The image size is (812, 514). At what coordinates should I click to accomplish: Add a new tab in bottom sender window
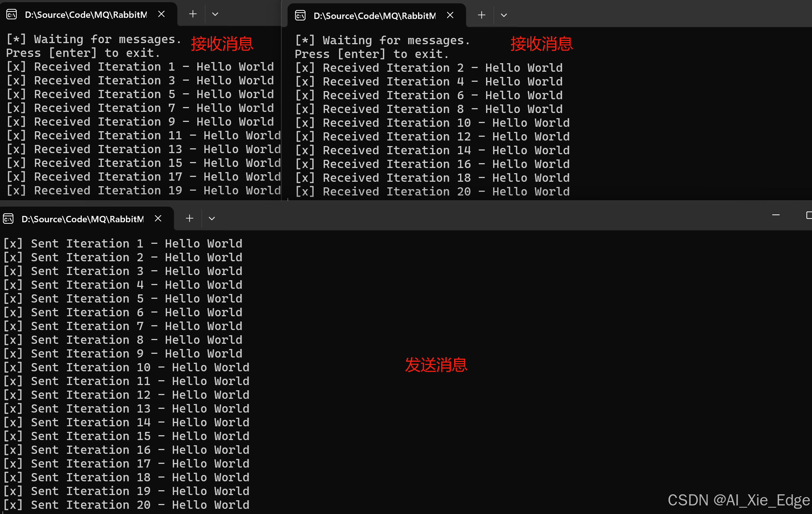pos(189,219)
